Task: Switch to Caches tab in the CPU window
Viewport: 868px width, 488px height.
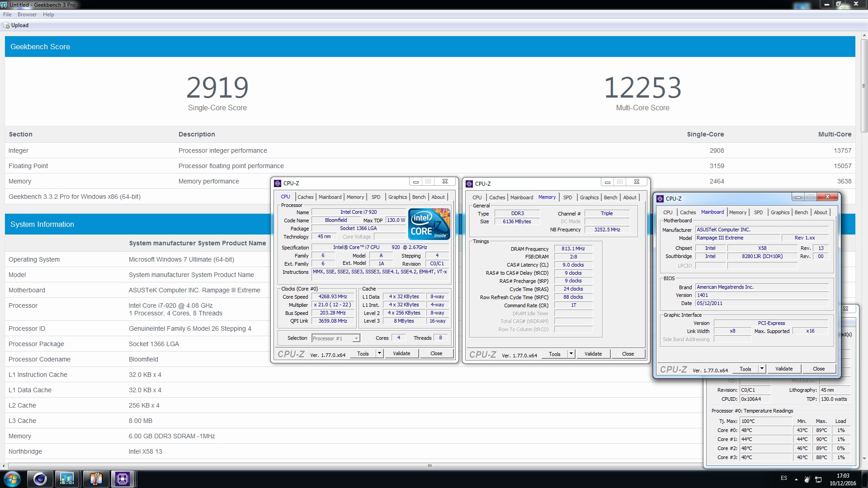Action: click(x=305, y=197)
